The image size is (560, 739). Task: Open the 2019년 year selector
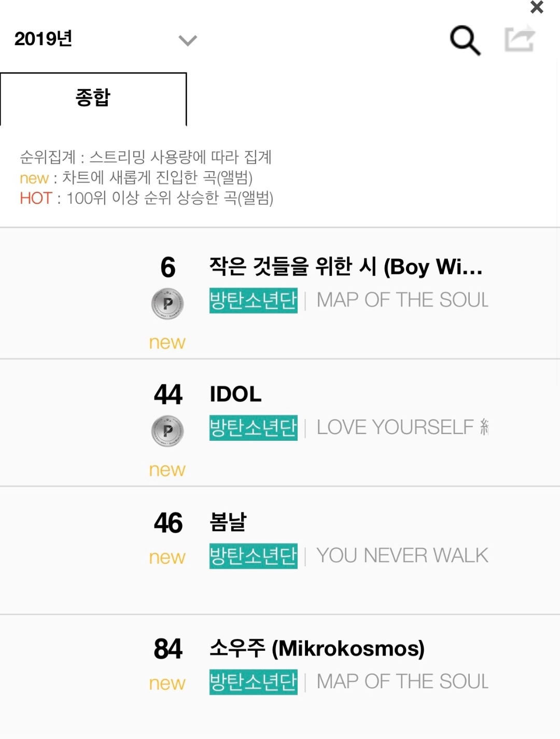[44, 39]
